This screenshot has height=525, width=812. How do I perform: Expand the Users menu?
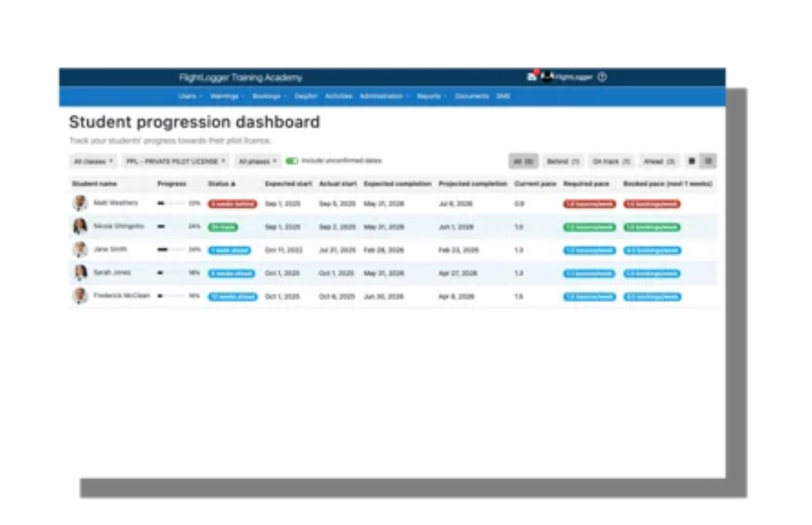tap(189, 96)
